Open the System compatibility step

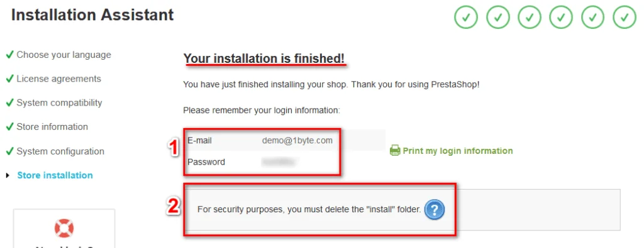tap(59, 102)
